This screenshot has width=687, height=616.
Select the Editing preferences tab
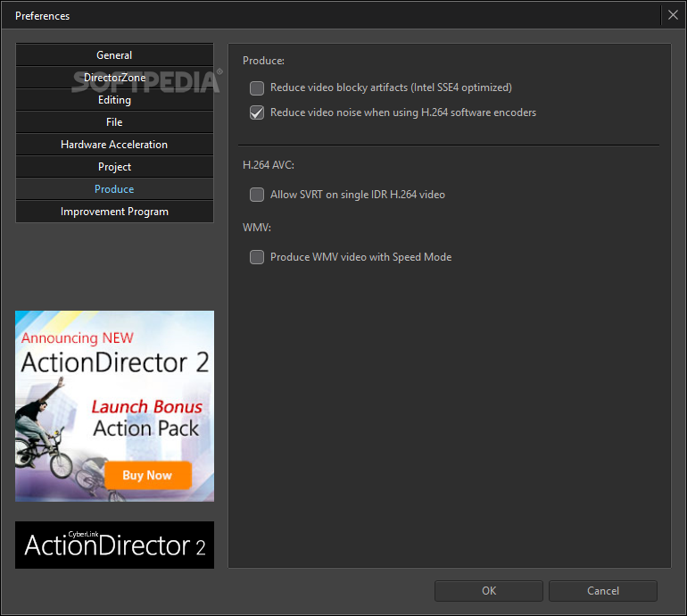tap(114, 100)
